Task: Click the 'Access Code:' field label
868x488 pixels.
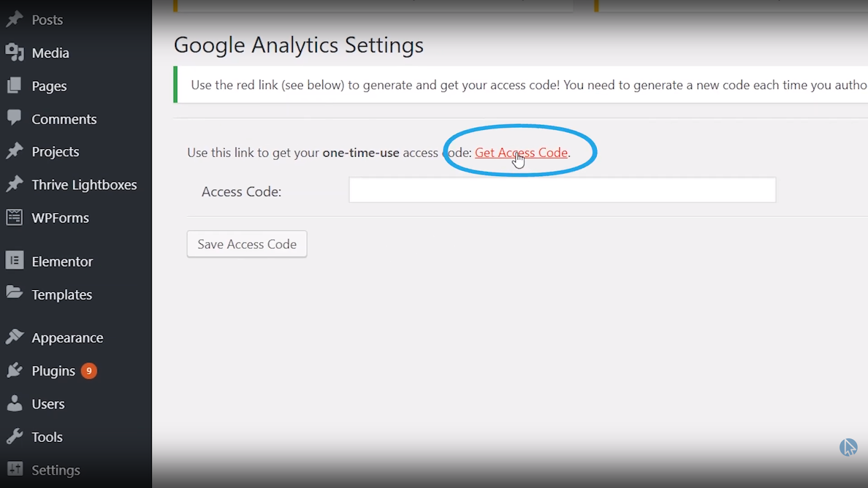Action: 241,192
